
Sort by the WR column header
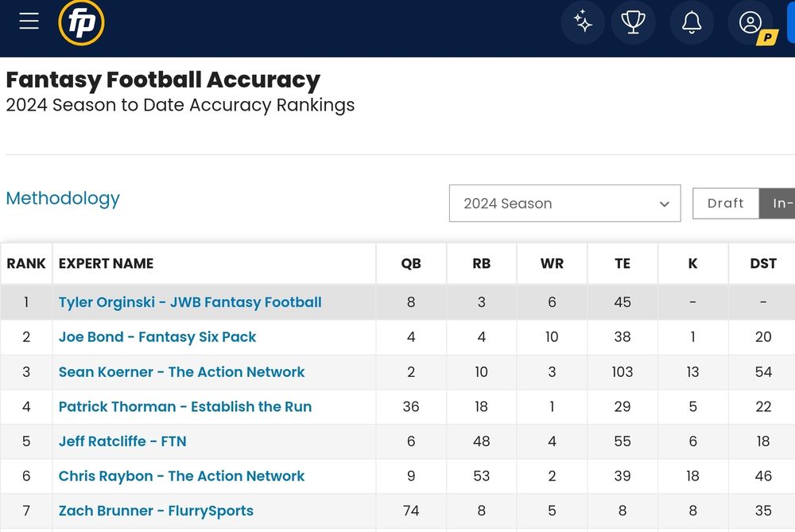point(553,264)
